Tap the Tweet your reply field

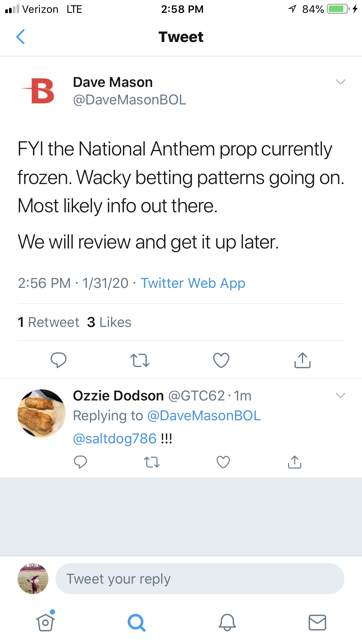coord(200,579)
